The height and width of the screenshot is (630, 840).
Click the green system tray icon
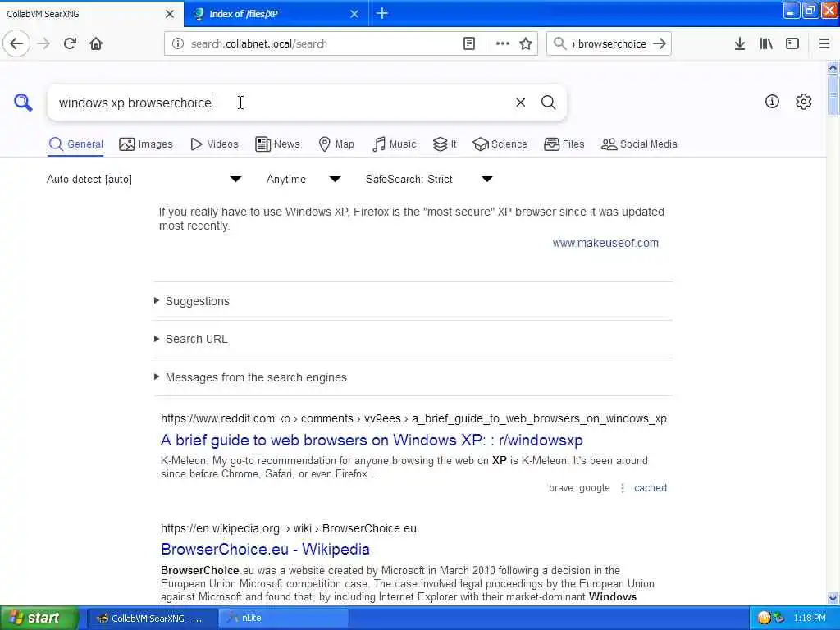pos(779,618)
